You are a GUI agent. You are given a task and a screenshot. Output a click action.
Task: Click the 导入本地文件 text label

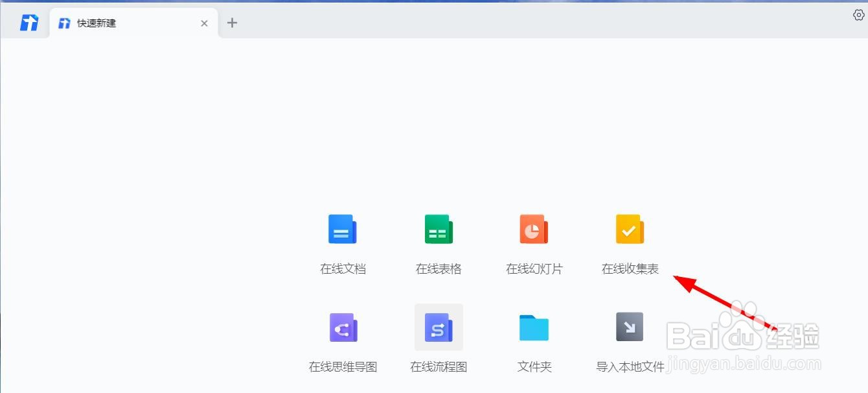coord(629,366)
